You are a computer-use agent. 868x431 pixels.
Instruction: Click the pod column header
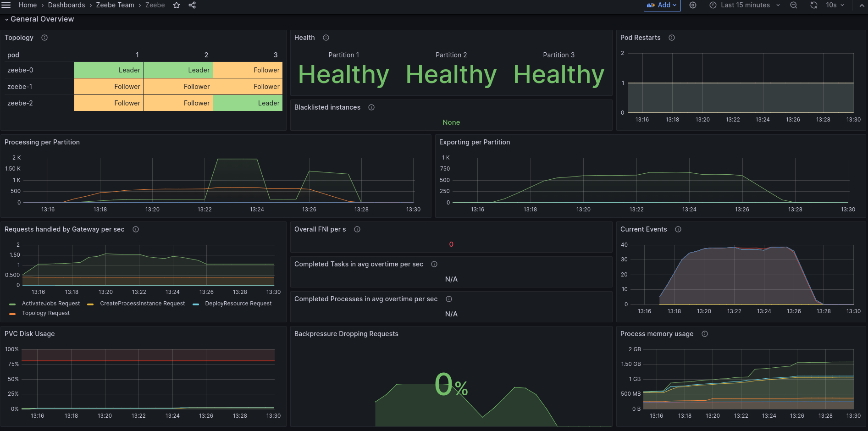point(13,55)
